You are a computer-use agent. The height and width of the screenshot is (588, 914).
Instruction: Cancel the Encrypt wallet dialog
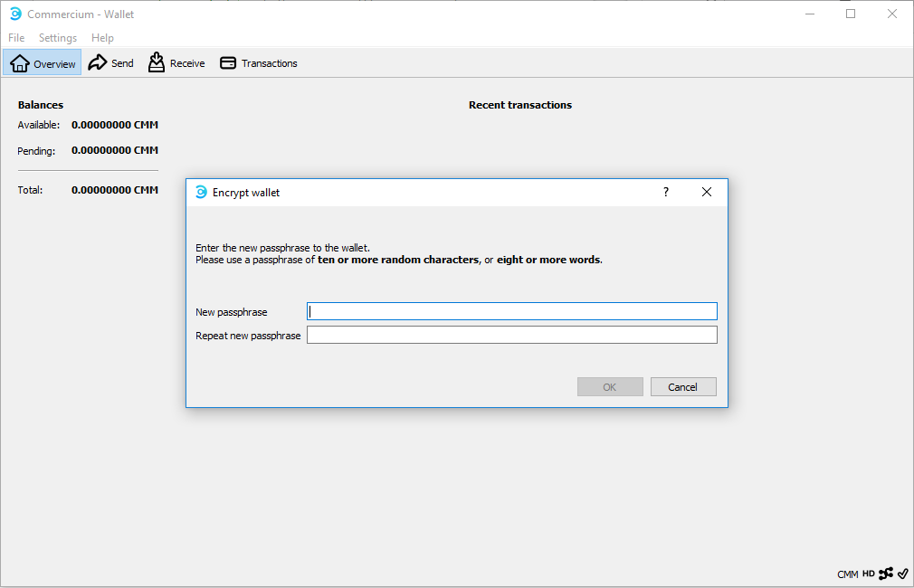point(683,387)
